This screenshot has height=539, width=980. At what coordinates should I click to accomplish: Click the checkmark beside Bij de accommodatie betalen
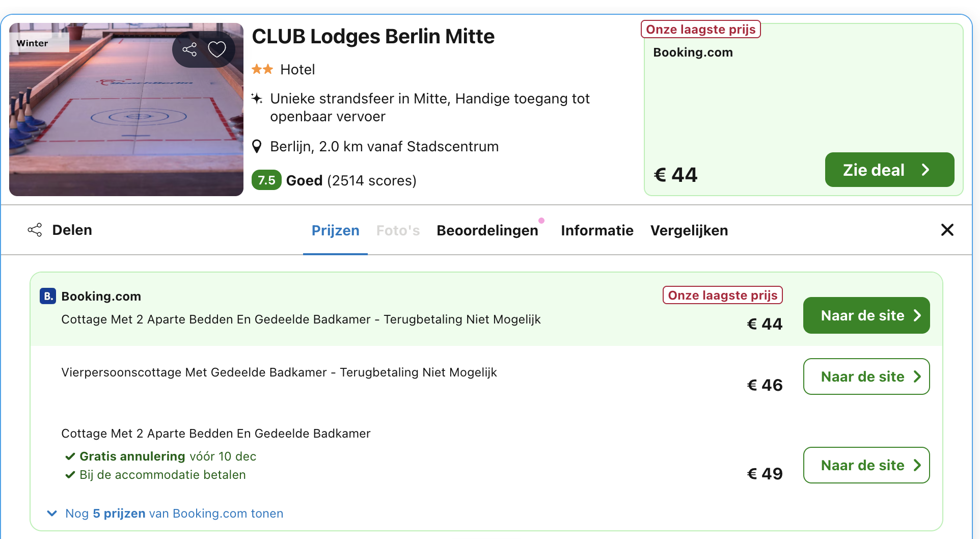(x=70, y=474)
